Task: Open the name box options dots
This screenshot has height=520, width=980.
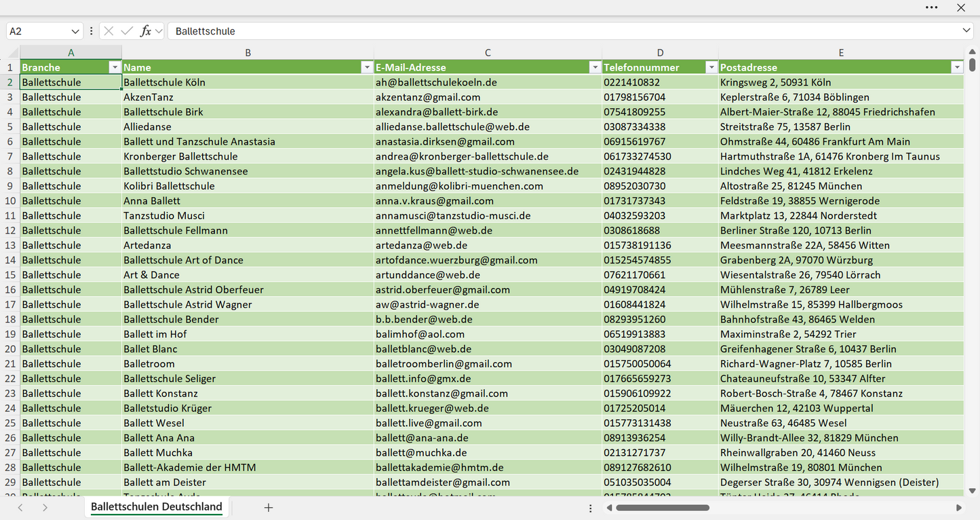Action: [92, 31]
